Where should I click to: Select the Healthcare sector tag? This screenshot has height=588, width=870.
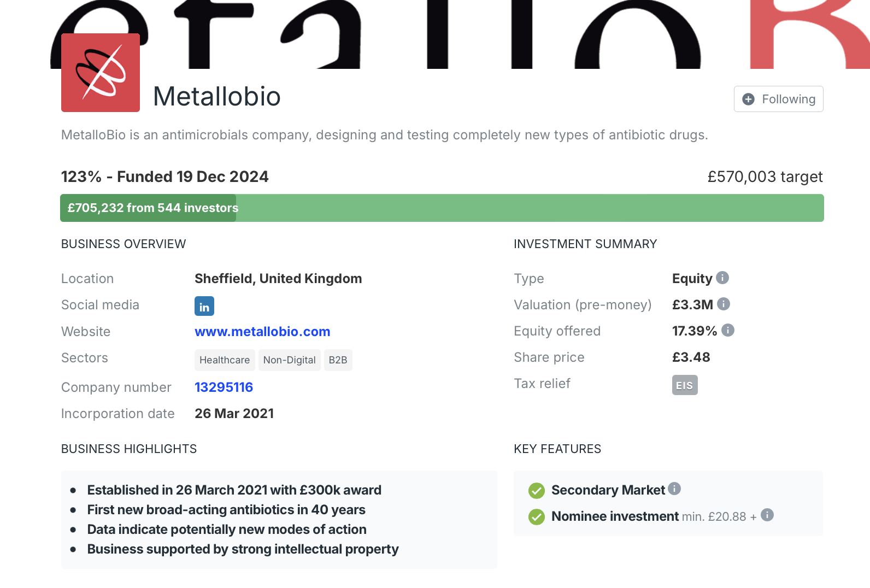coord(225,360)
